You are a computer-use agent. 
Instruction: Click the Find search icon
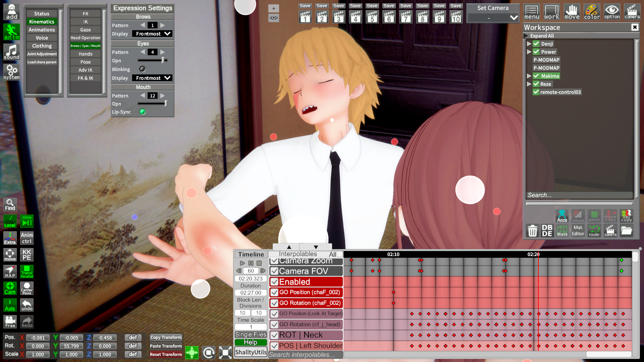point(10,204)
